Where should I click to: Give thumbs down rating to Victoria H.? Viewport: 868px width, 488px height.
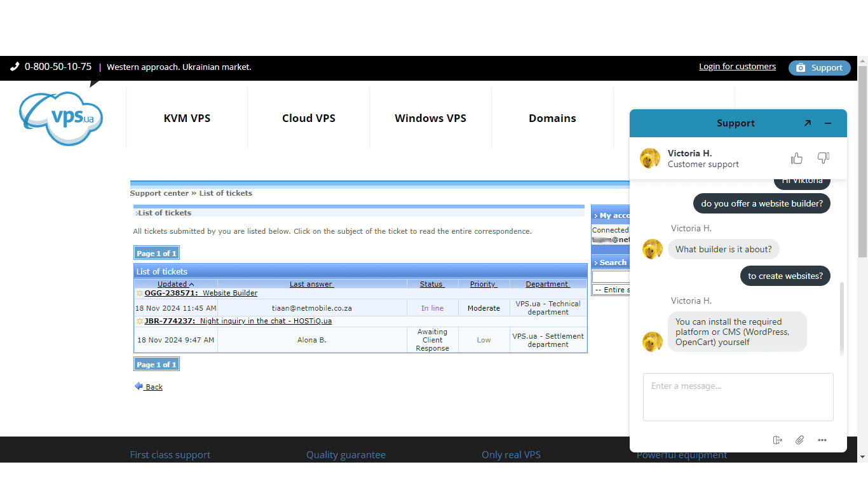click(x=824, y=158)
